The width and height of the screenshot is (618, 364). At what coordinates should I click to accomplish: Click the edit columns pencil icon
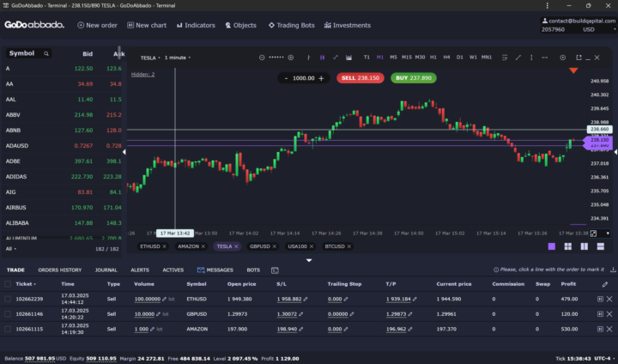click(605, 284)
